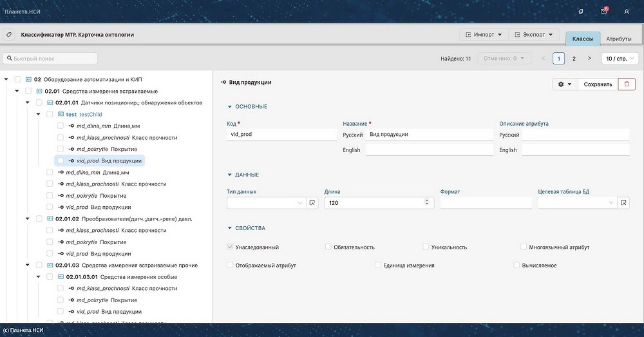Open the tag icon in top header

coord(581,12)
